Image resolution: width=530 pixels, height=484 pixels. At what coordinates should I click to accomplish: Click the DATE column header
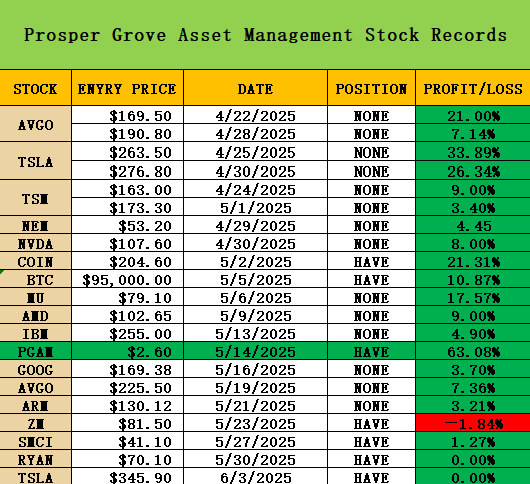[256, 88]
